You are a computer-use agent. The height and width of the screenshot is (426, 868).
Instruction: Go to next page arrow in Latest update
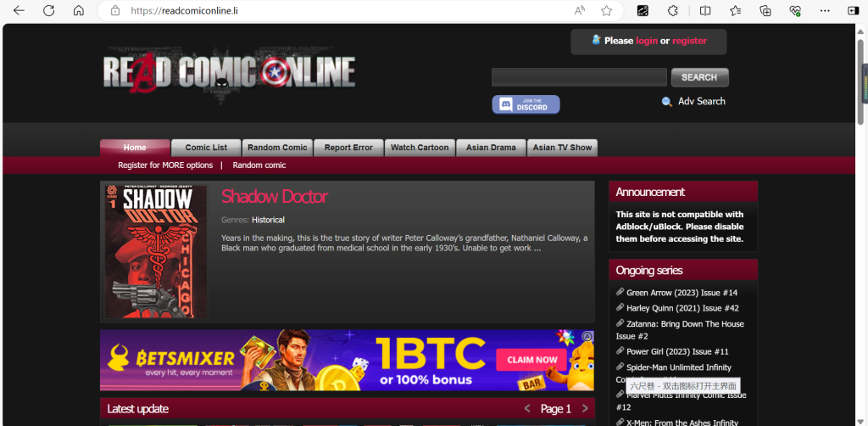point(585,409)
